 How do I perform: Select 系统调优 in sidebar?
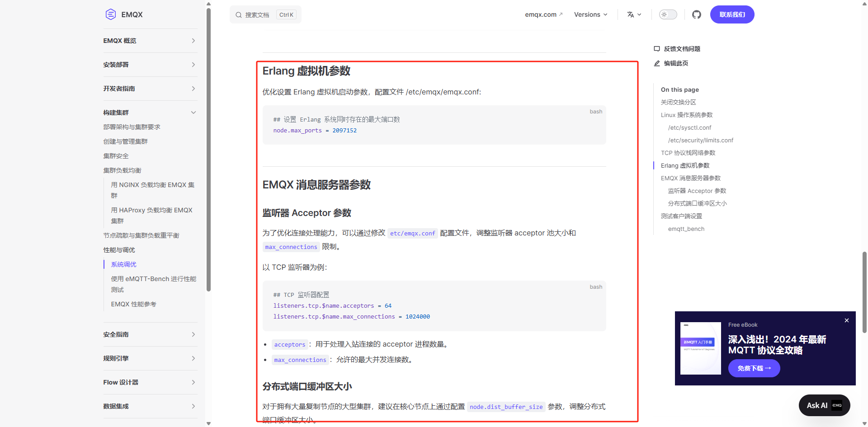(x=123, y=264)
